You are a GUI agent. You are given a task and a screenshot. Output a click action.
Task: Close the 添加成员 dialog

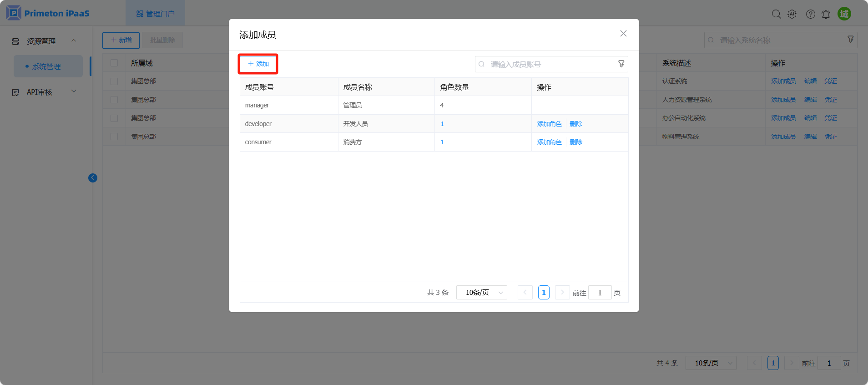pyautogui.click(x=623, y=34)
